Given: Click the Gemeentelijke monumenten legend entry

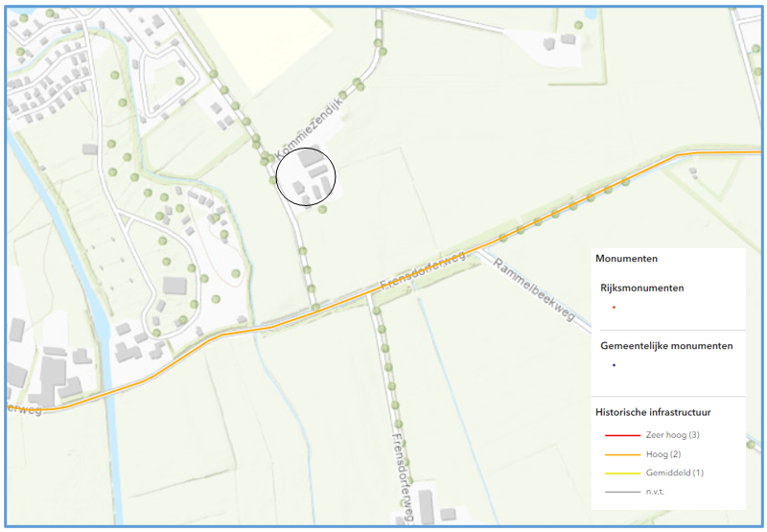Looking at the screenshot, I should [x=666, y=346].
